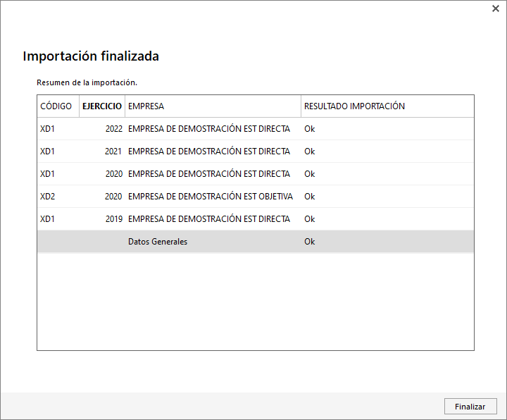The width and height of the screenshot is (507, 420).
Task: Click the Ok result for the XD2 row
Action: (309, 197)
